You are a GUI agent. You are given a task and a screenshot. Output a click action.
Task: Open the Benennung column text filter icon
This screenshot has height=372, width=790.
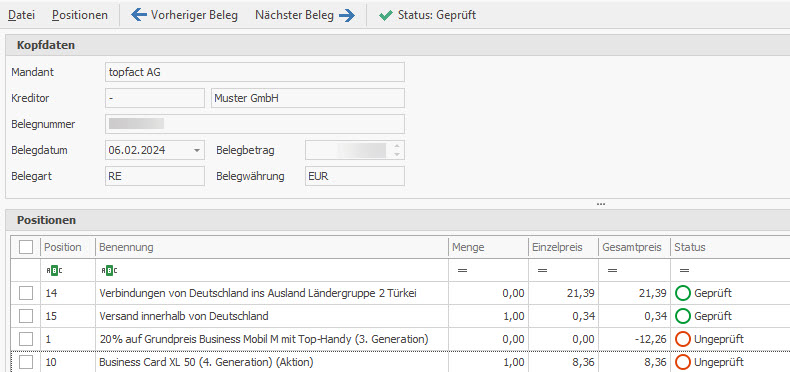pos(109,271)
